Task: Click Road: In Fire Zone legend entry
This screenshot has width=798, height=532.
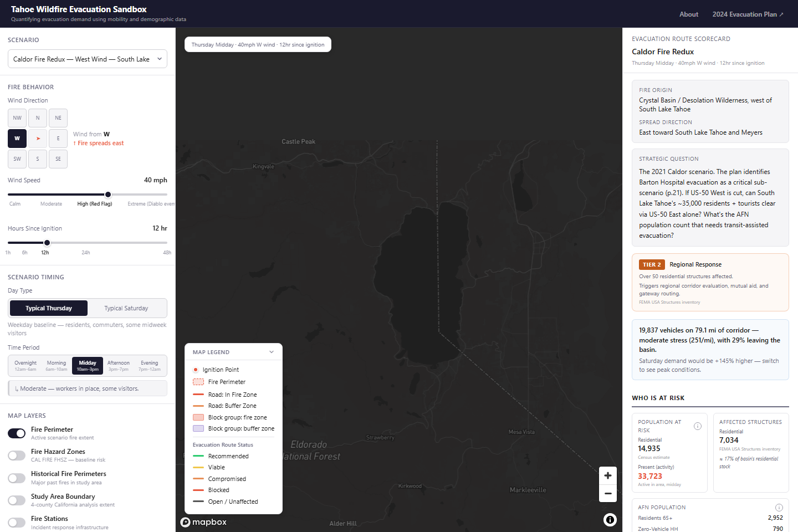Action: coord(225,395)
